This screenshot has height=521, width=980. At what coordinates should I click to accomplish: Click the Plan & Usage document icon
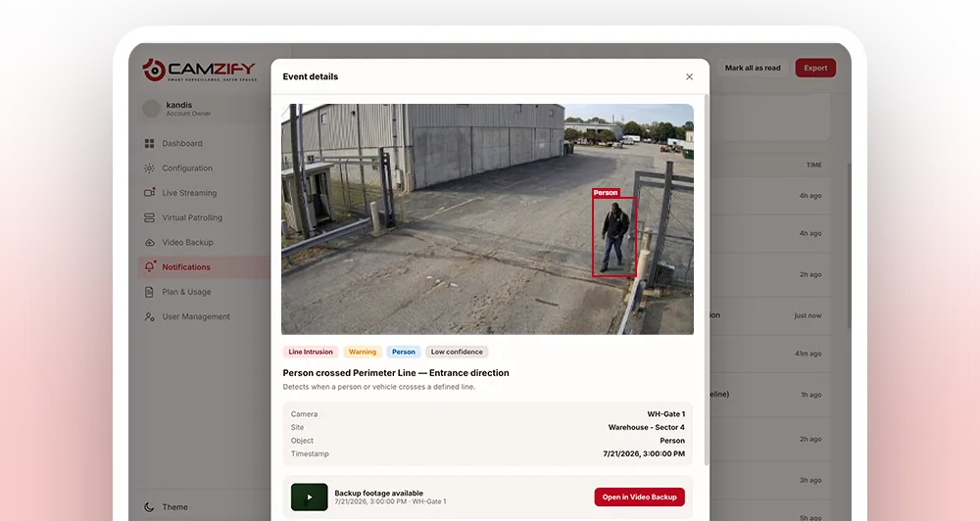[149, 292]
